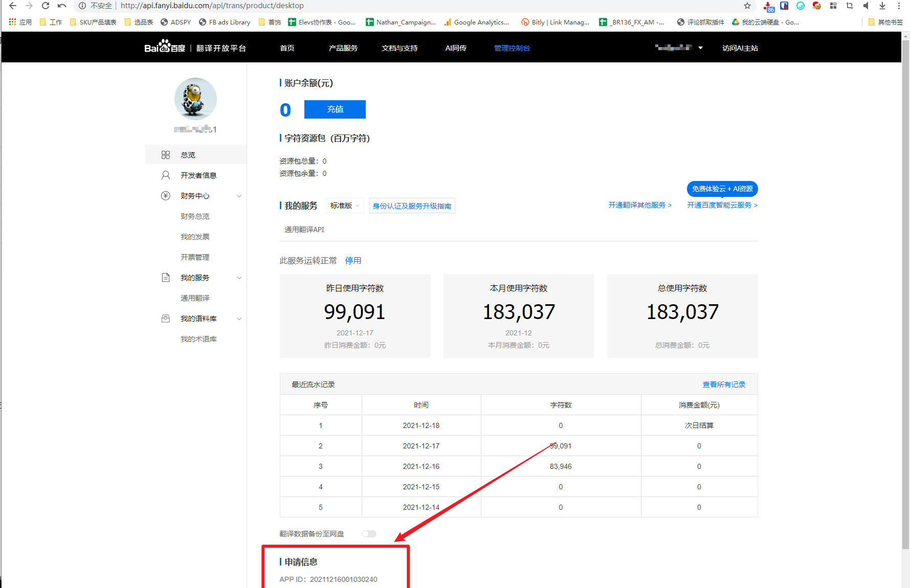
Task: Click the Baidu logo in header
Action: [165, 47]
